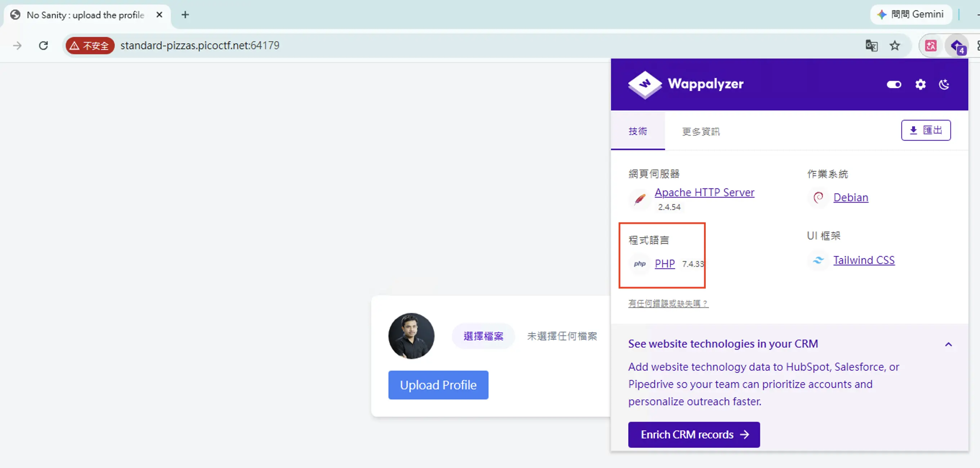This screenshot has height=468, width=980.
Task: Toggle the Wappalyzer enable switch
Action: (x=894, y=84)
